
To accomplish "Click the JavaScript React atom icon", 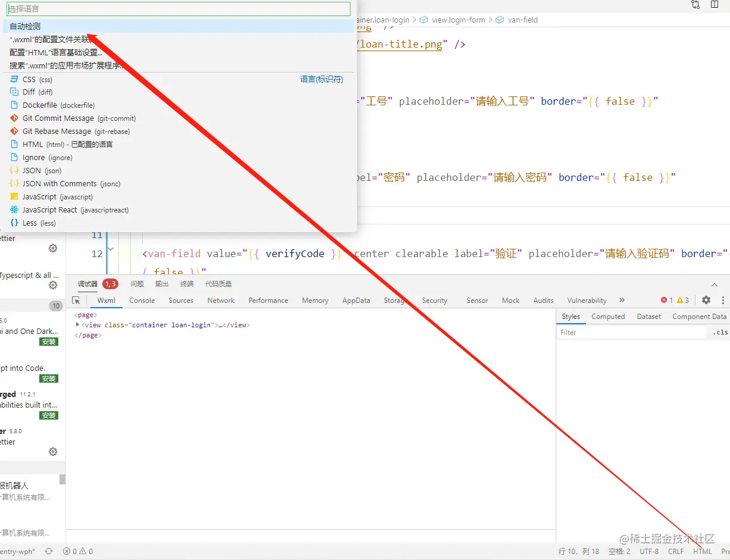I will 14,210.
